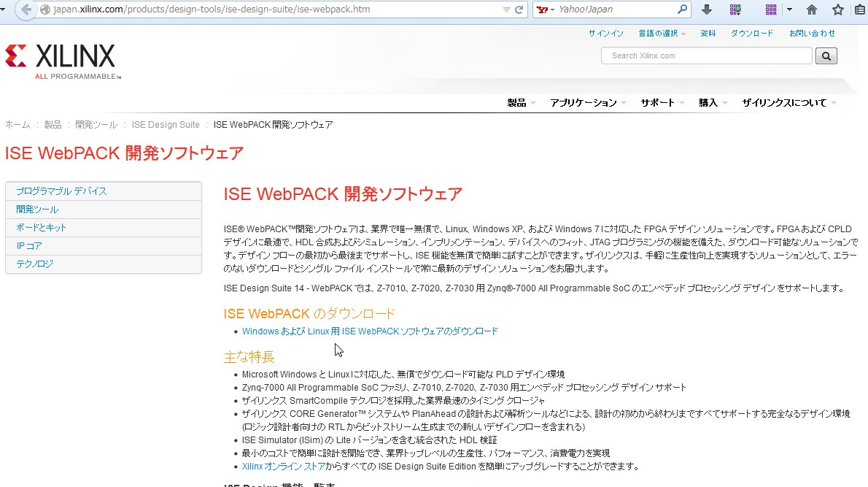Open the bookmarks list icon
This screenshot has width=868, height=487.
(x=860, y=9)
